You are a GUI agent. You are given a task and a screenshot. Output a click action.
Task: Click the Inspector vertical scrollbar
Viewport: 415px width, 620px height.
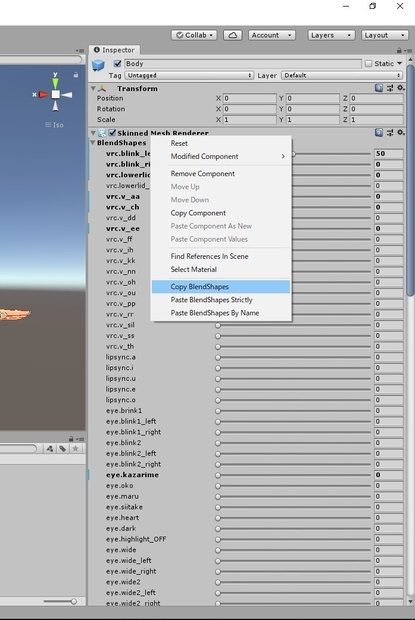410,180
